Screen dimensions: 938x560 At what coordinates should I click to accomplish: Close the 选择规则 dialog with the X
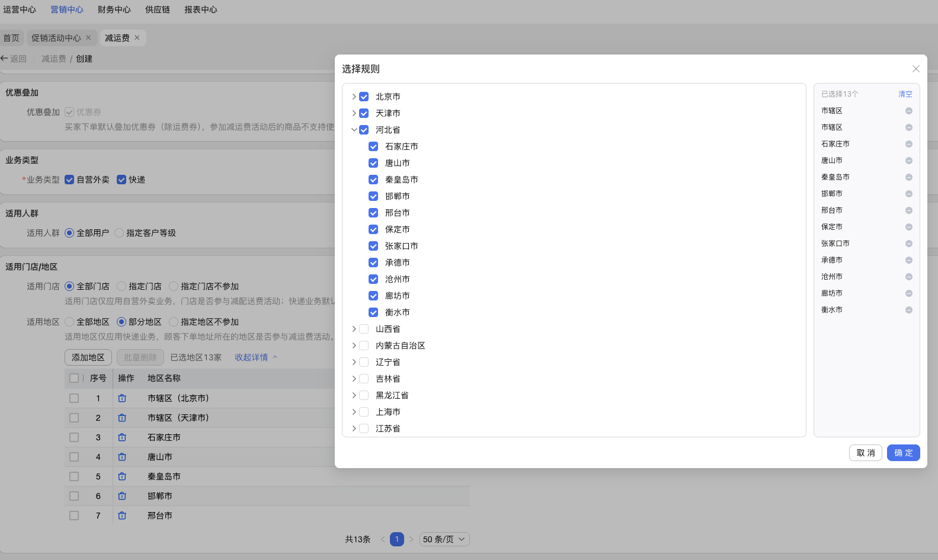click(x=916, y=69)
